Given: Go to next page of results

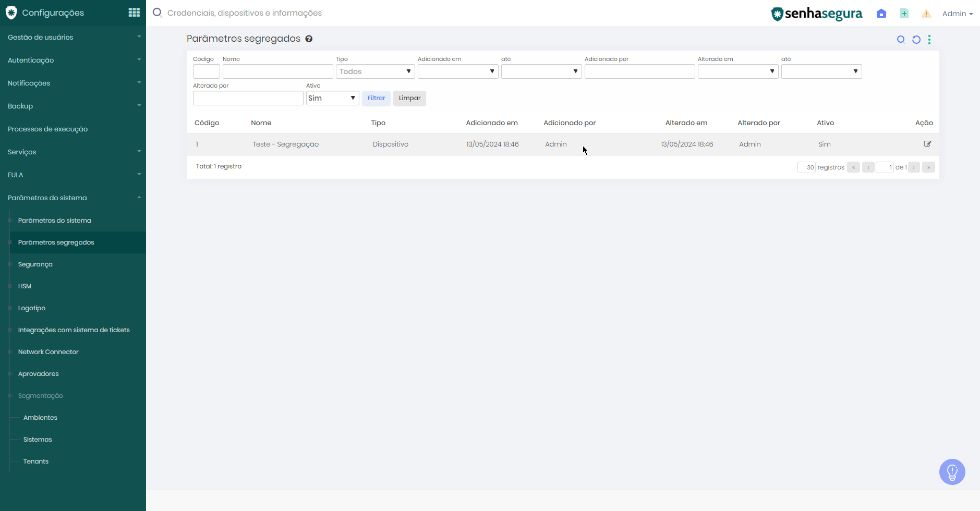Looking at the screenshot, I should tap(914, 167).
